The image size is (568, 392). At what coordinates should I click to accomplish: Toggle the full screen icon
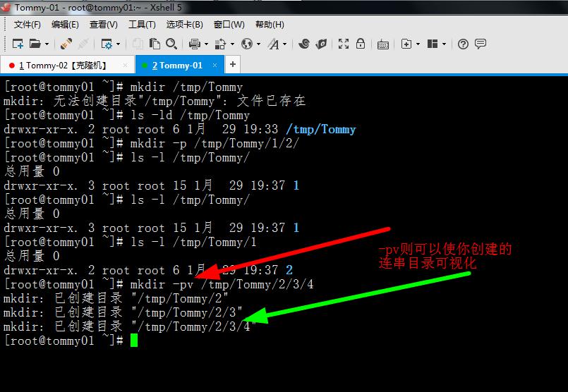click(x=344, y=44)
